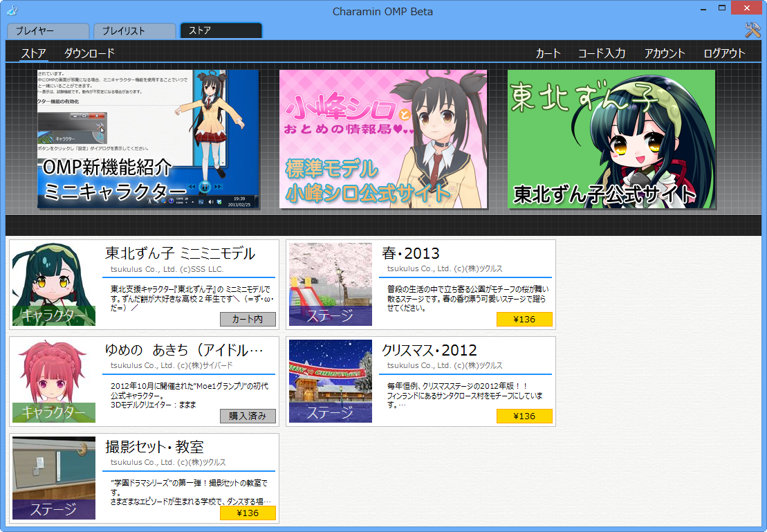
Task: Click the 東北ずん子 ミニミニモデル character thumbnail
Action: point(54,284)
